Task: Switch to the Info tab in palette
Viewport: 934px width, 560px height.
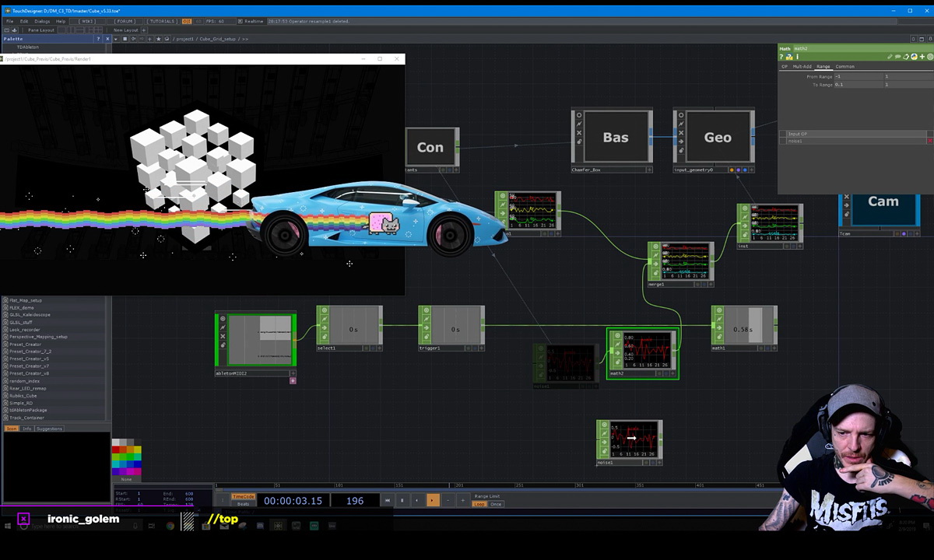Action: point(27,429)
